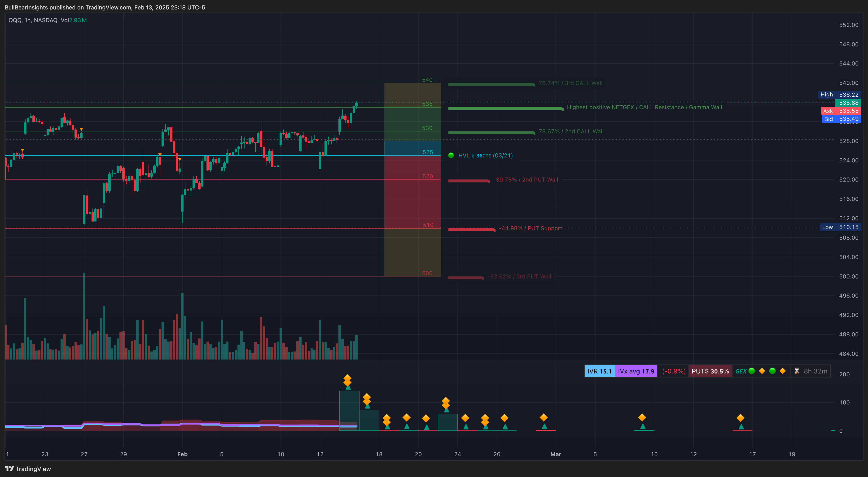This screenshot has width=868, height=477.
Task: Click the -32.62% / 3rd PUT Wall label
Action: 519,277
